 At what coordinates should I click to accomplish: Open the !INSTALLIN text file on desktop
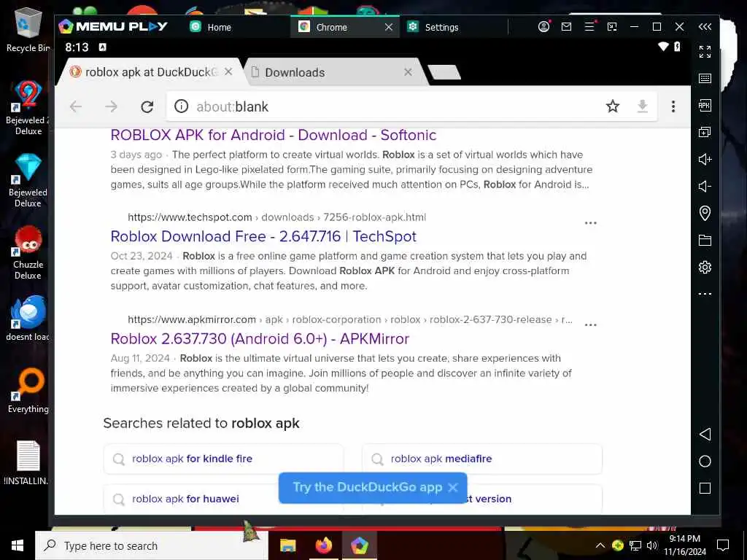click(28, 462)
